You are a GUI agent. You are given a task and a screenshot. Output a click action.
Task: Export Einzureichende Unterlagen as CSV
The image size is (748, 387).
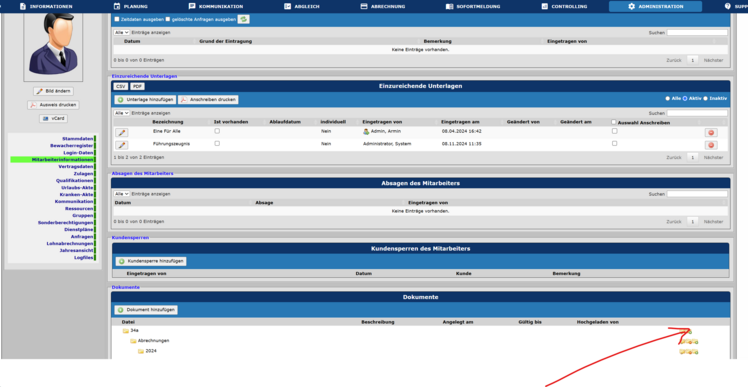tap(120, 86)
